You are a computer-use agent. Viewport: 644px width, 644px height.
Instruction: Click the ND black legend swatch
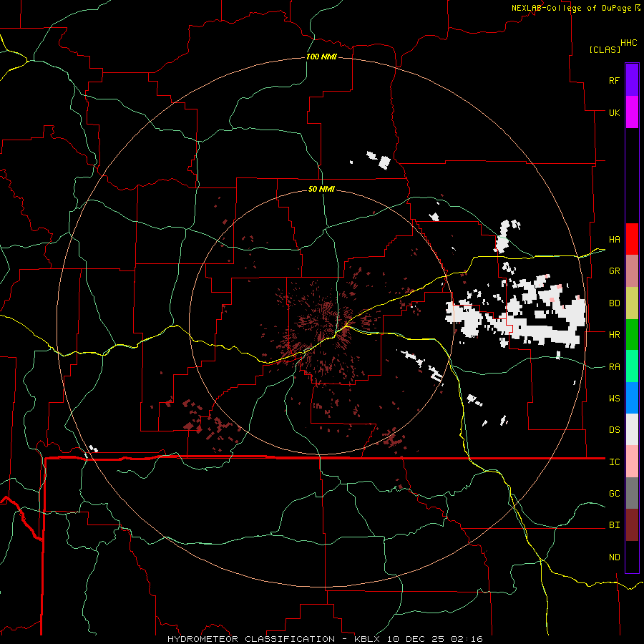tap(632, 557)
